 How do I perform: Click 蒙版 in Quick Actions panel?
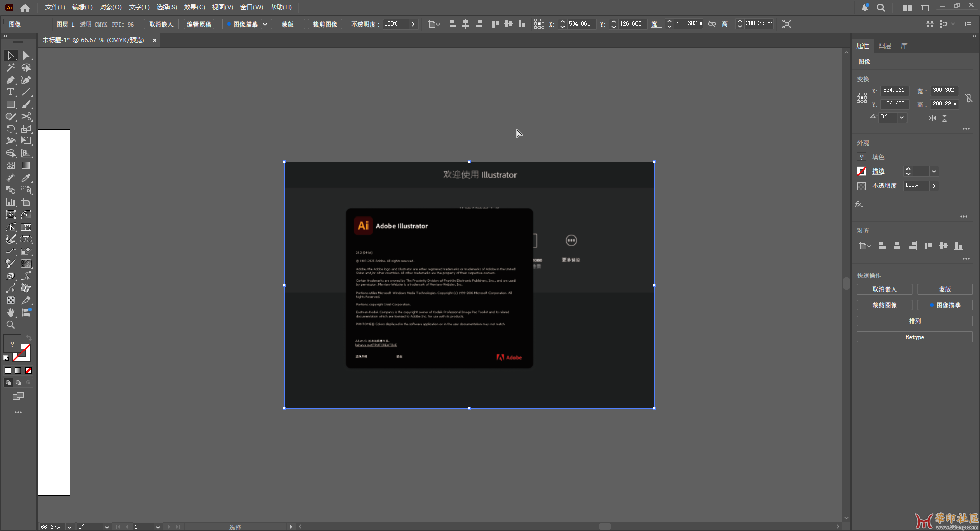(x=945, y=289)
